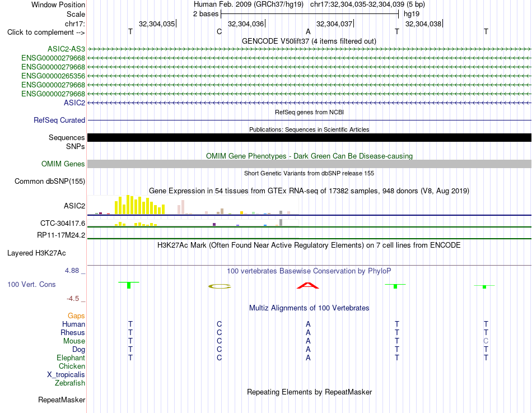
Task: Click the ENSG00000265356 arrow transcript line
Action: (x=309, y=76)
